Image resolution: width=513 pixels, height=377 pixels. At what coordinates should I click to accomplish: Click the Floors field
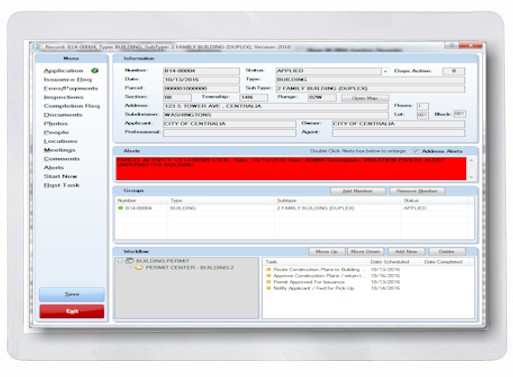pos(423,106)
